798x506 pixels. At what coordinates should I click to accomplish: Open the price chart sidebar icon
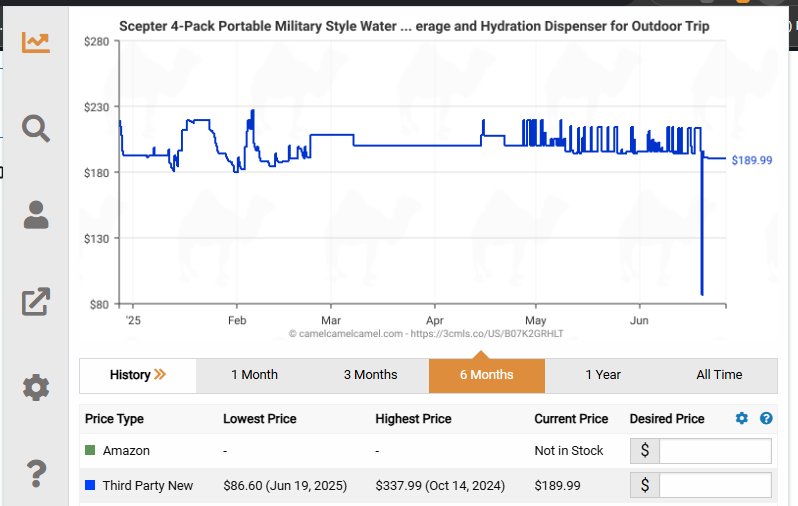click(x=36, y=42)
